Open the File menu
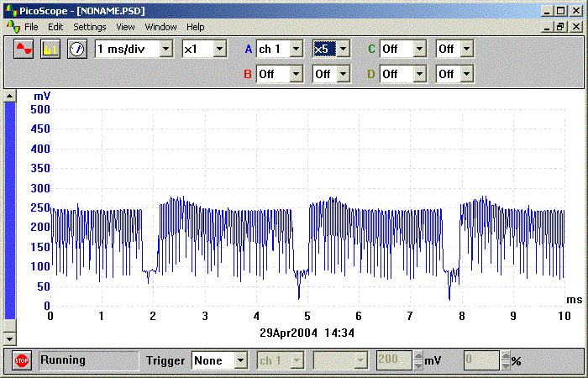Viewport: 588px width, 378px height. 31,27
